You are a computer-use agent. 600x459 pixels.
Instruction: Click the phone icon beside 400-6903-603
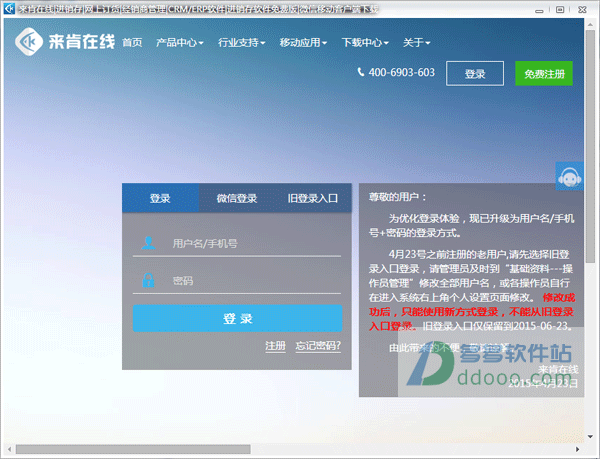[x=360, y=72]
